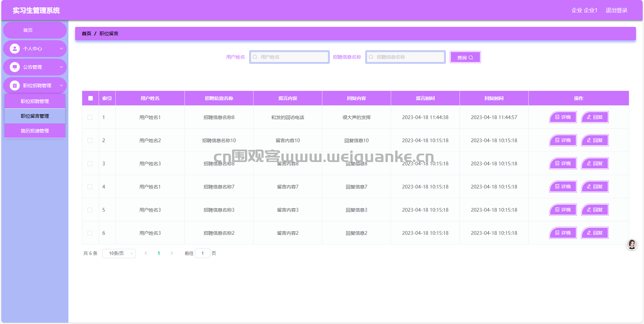Select 职位招聘管理 submenu entry
644x324 pixels.
click(x=35, y=101)
